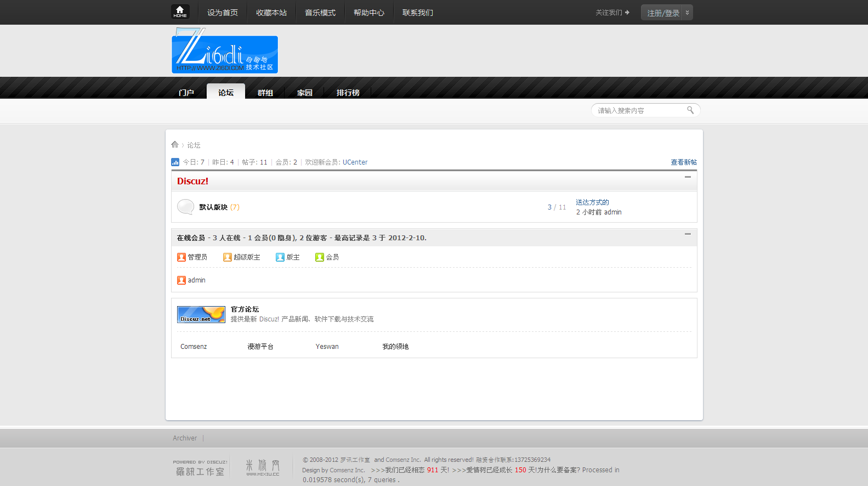868x486 pixels.
Task: Switch to the 群组 tab
Action: click(265, 93)
